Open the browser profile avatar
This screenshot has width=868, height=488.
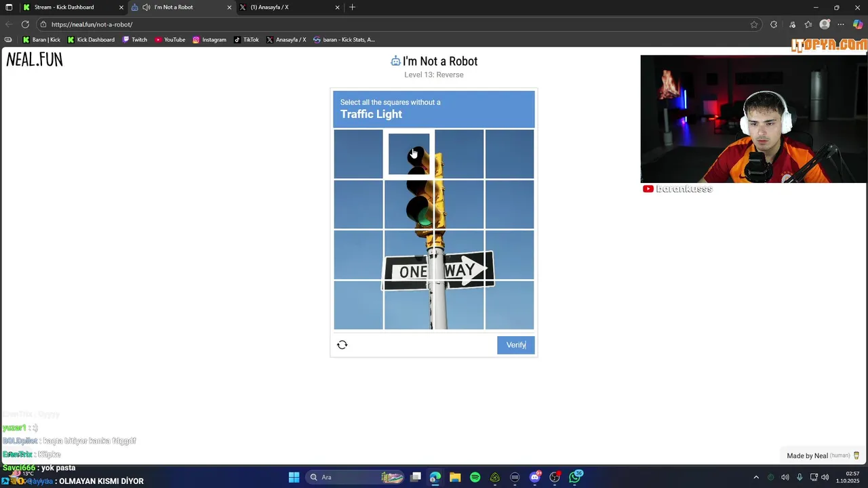[x=825, y=24]
